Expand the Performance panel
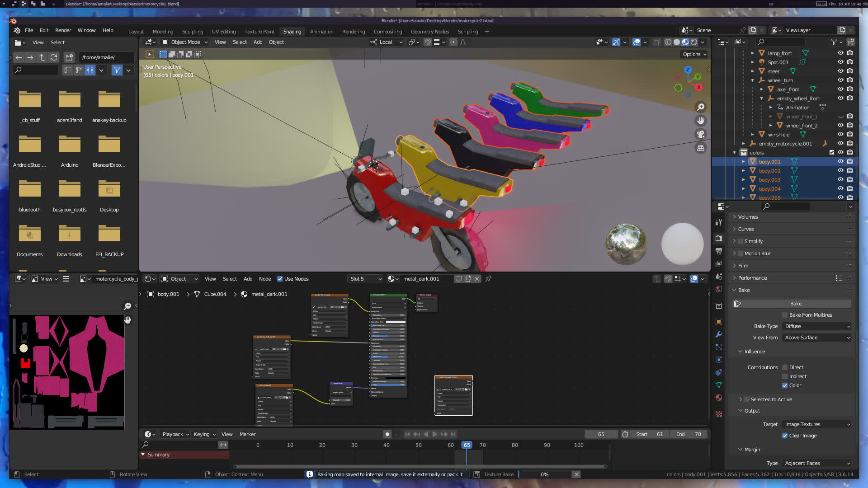This screenshot has width=868, height=488. [x=752, y=278]
